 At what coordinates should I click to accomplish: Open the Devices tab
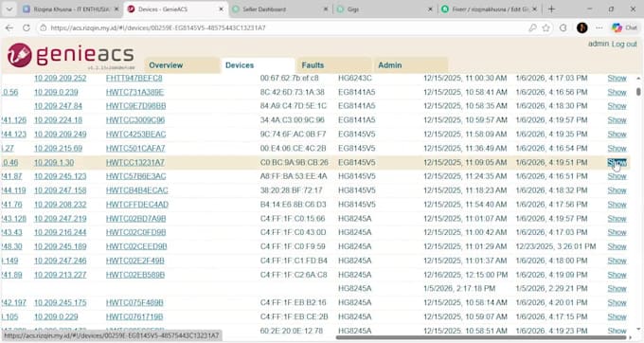(x=258, y=65)
